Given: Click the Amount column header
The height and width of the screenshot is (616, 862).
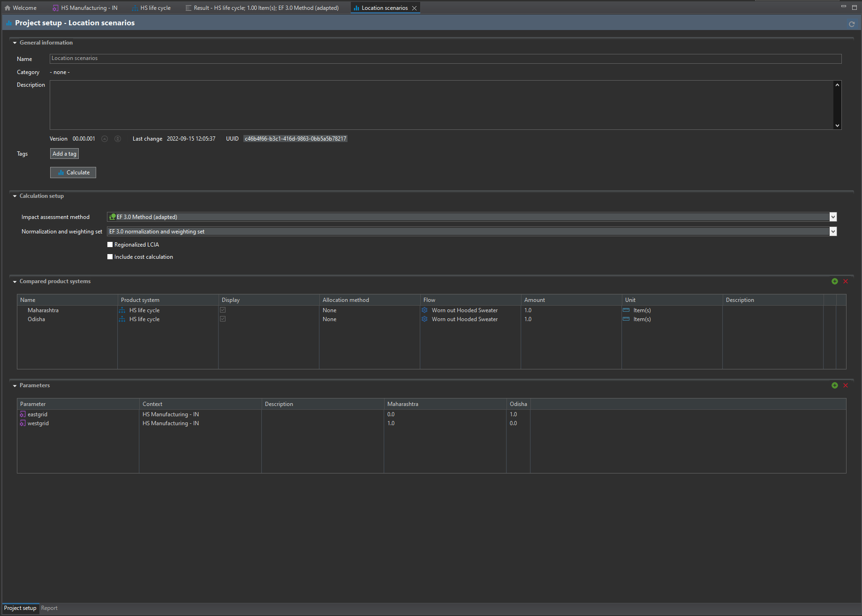Looking at the screenshot, I should pos(571,300).
